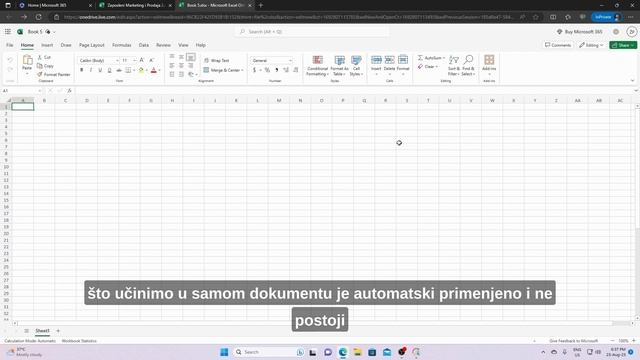Switch to the Page Layout tab
The image size is (640, 360).
point(92,45)
